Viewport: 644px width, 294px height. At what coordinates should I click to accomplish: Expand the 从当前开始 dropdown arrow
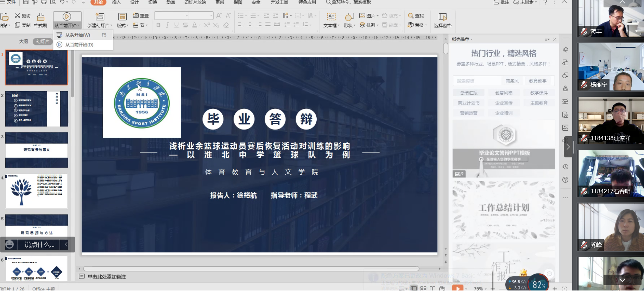[79, 26]
